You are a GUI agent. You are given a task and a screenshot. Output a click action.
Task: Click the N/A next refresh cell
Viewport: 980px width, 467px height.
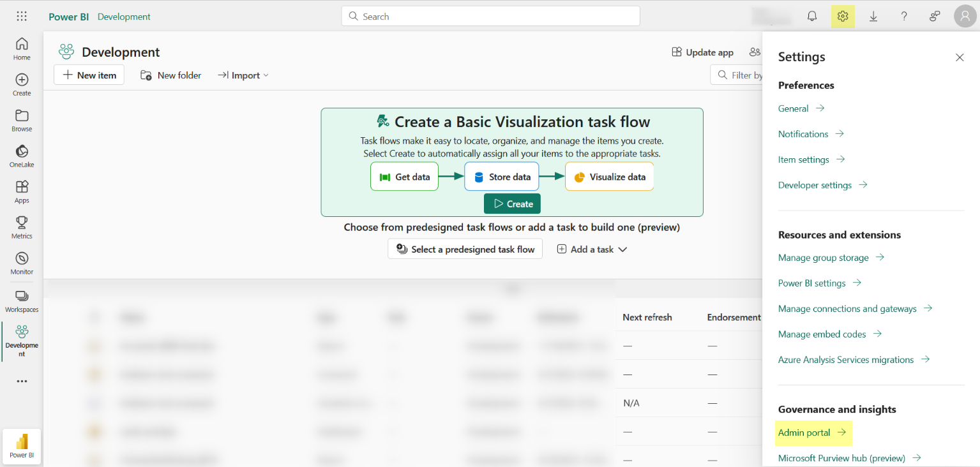point(631,403)
